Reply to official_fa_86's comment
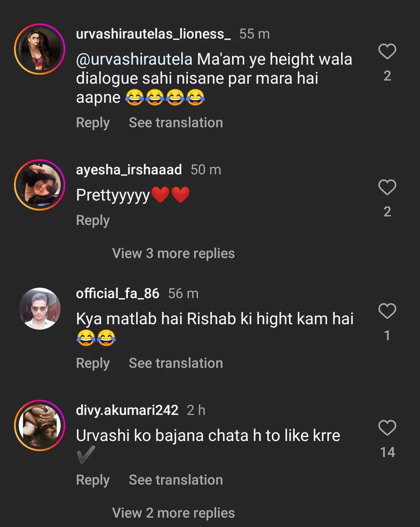420x527 pixels. [x=93, y=364]
